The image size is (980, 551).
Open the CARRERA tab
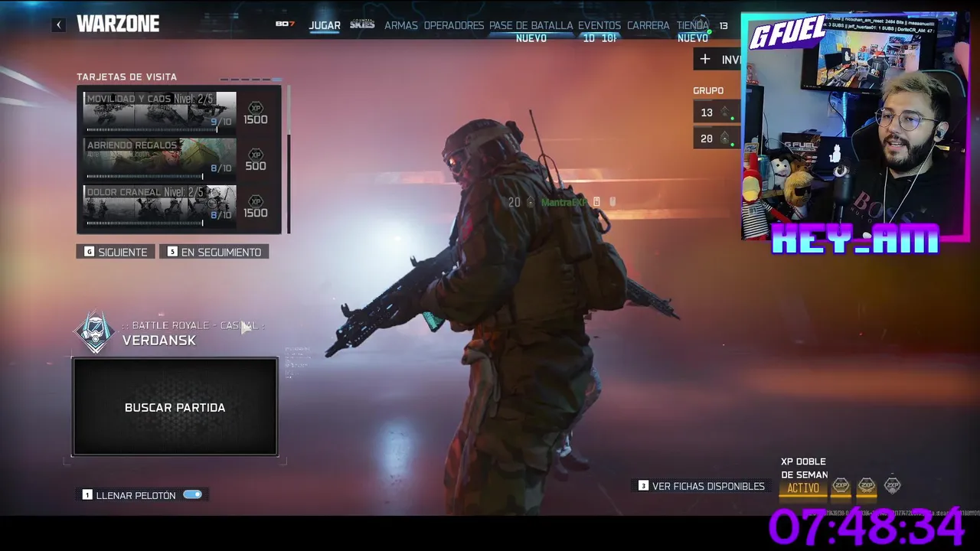[648, 25]
